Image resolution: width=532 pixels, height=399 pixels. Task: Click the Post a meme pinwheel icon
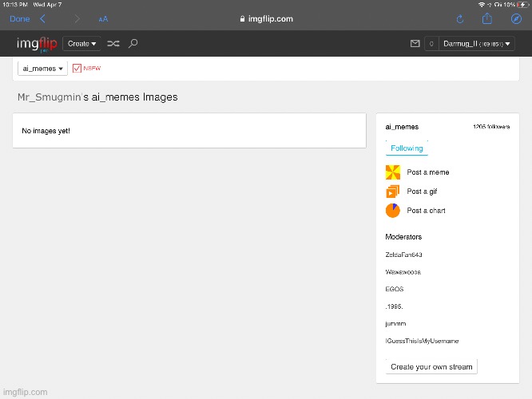[392, 172]
